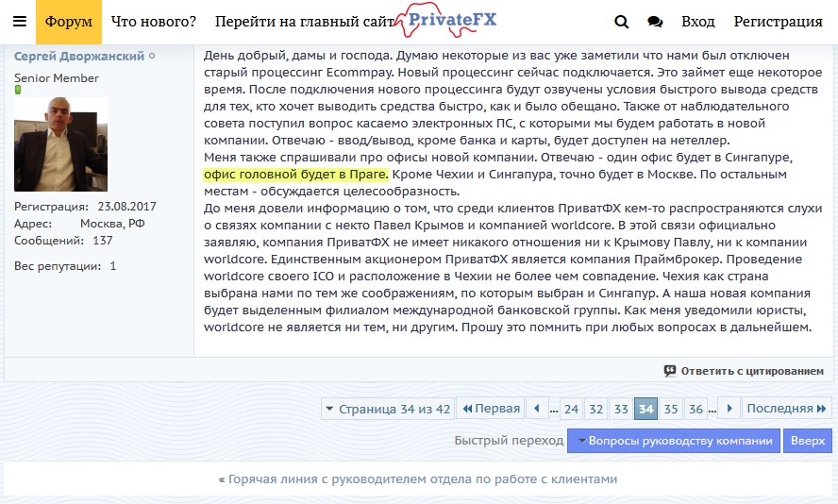
Task: Click the address Москва, РФ
Action: tap(112, 224)
